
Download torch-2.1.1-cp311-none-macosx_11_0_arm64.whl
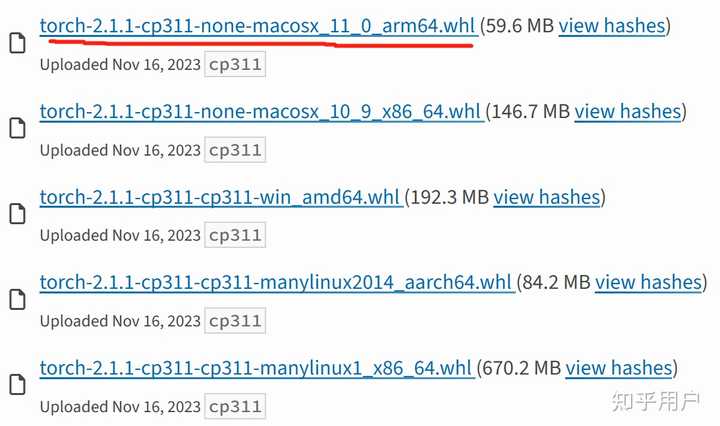(259, 26)
